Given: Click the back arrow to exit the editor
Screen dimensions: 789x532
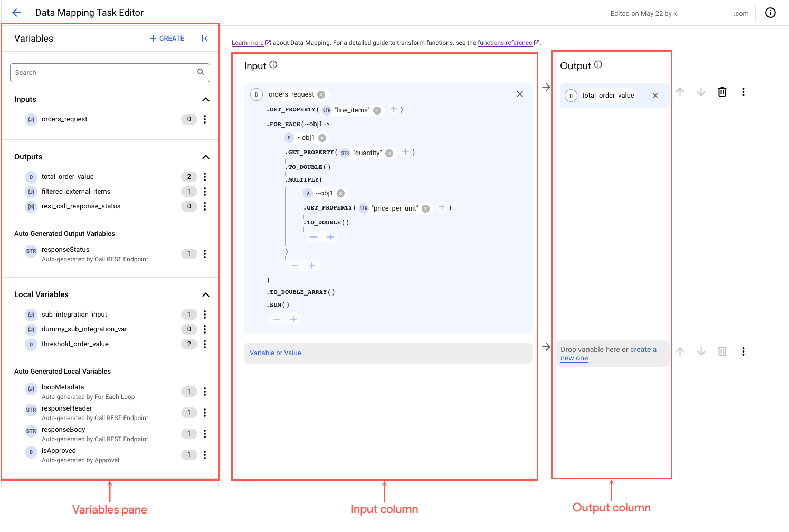Looking at the screenshot, I should click(x=16, y=12).
